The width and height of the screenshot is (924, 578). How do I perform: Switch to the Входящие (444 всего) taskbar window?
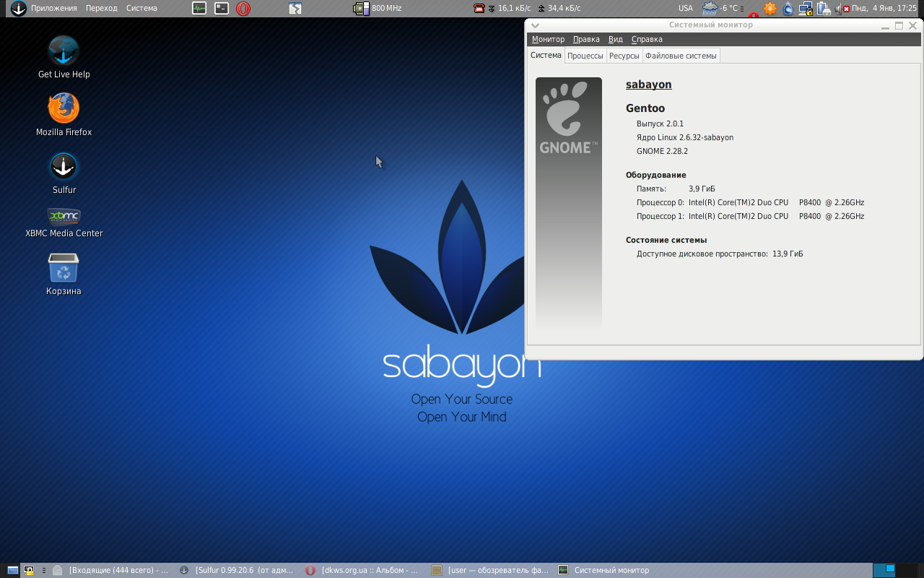111,570
